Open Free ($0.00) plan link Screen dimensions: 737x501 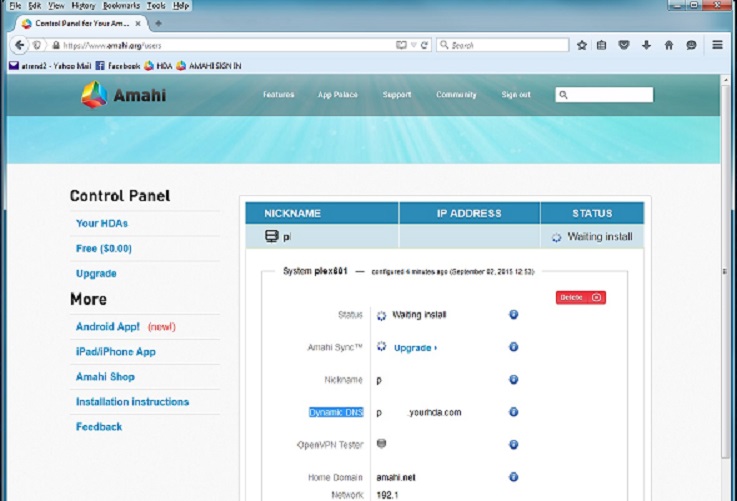pyautogui.click(x=104, y=248)
